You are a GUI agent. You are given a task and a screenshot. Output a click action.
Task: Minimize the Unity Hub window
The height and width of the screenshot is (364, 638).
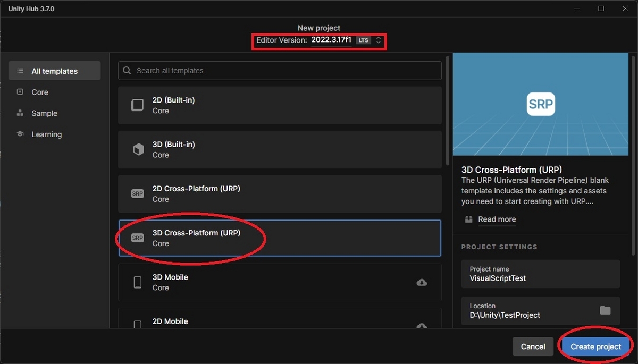pos(576,9)
